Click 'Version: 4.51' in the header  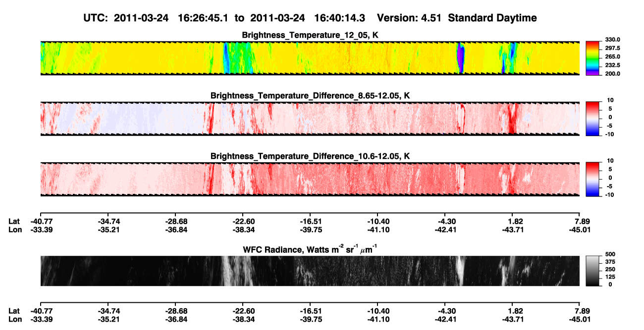[408, 18]
